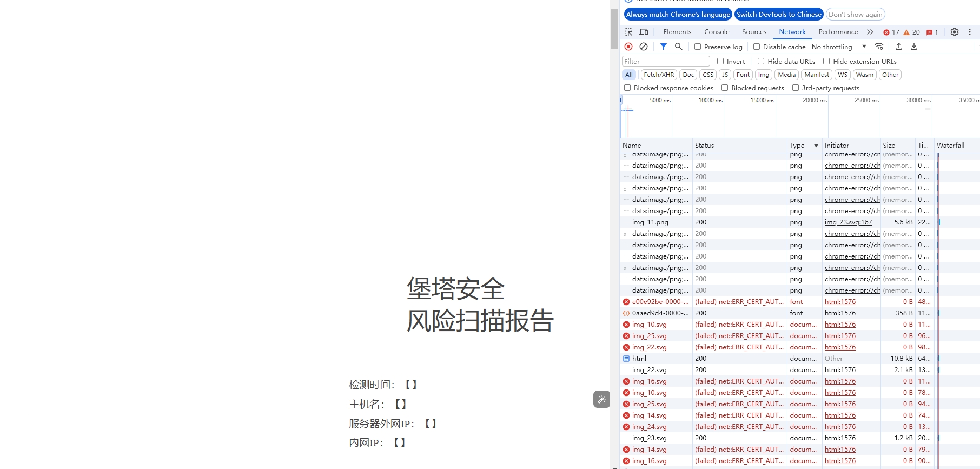Enable Disable cache checkbox

(x=757, y=47)
